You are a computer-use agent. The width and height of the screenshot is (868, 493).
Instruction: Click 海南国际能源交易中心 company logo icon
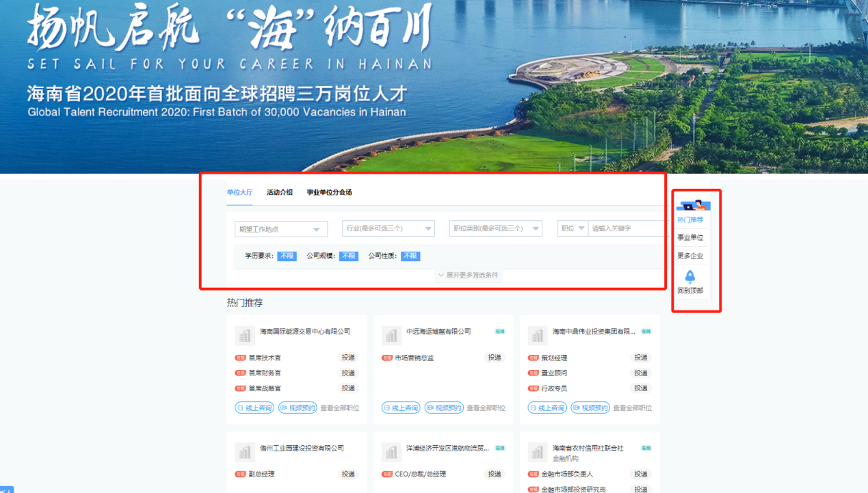tap(245, 336)
